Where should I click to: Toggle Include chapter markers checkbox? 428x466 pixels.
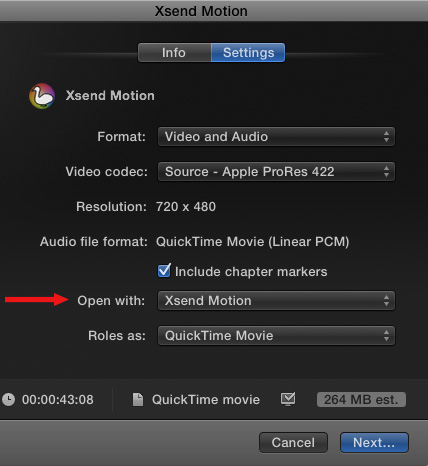pyautogui.click(x=164, y=271)
